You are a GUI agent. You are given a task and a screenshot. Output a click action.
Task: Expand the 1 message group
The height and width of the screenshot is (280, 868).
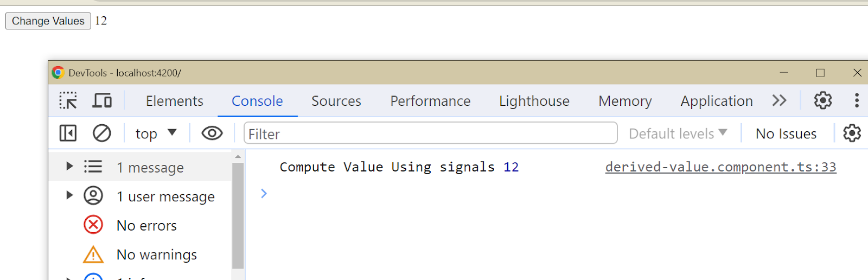[69, 166]
